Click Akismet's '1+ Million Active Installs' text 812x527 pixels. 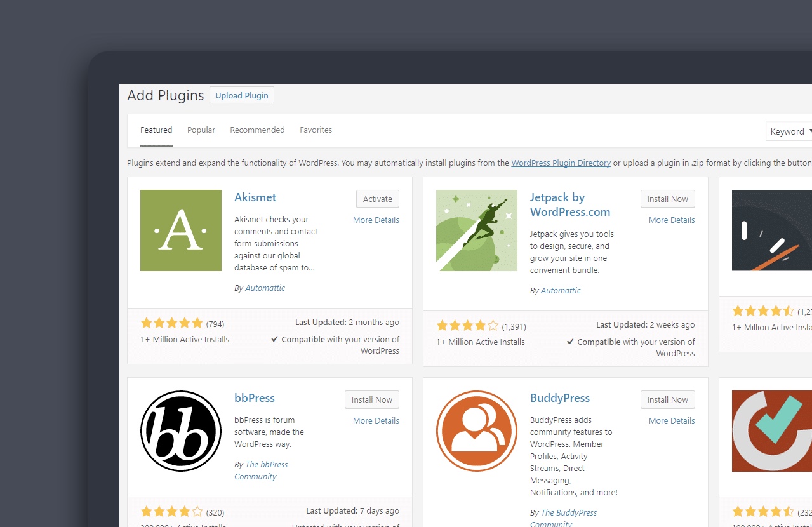185,340
